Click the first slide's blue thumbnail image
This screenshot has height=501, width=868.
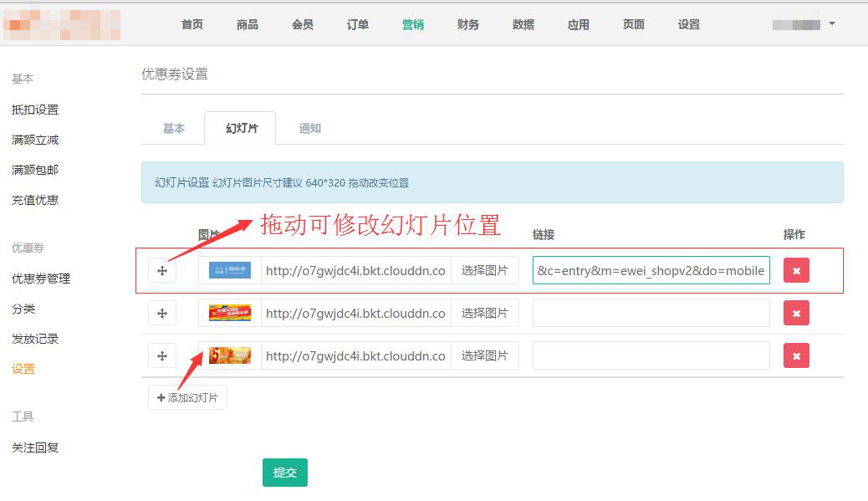[230, 270]
